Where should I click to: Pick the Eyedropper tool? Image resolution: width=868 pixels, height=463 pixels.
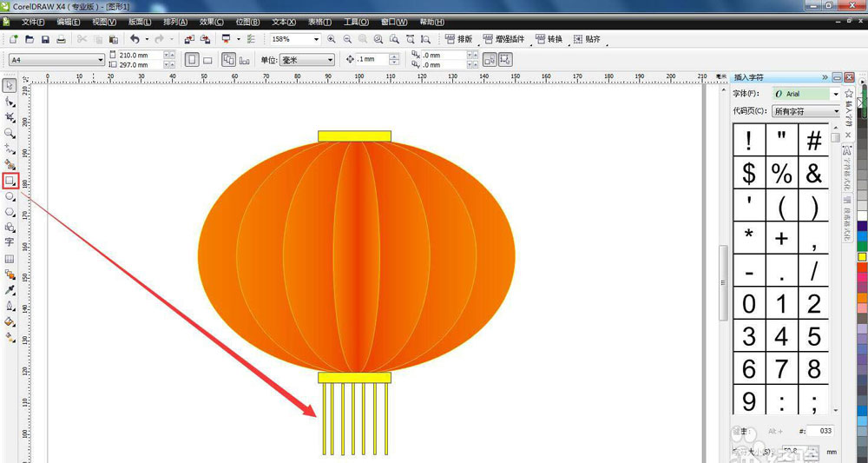tap(10, 290)
